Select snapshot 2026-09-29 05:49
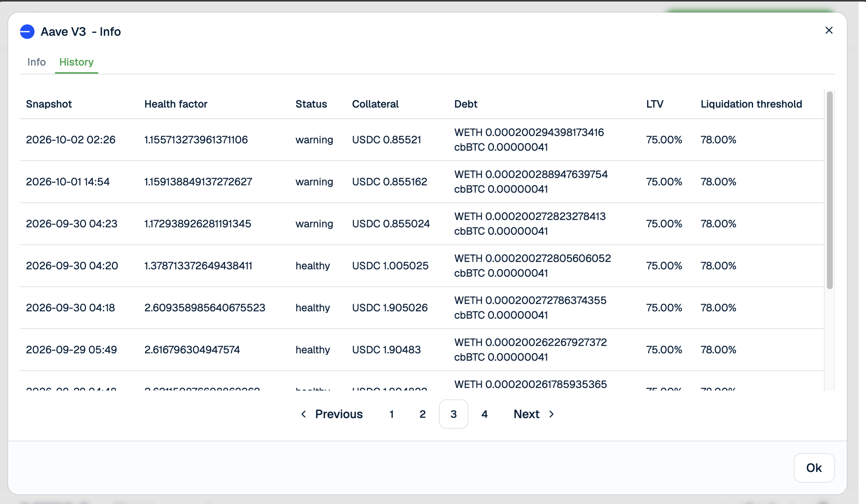 point(71,350)
